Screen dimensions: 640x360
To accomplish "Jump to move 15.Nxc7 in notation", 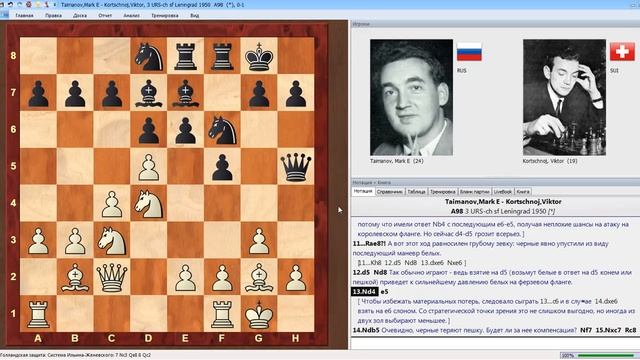I will point(608,330).
